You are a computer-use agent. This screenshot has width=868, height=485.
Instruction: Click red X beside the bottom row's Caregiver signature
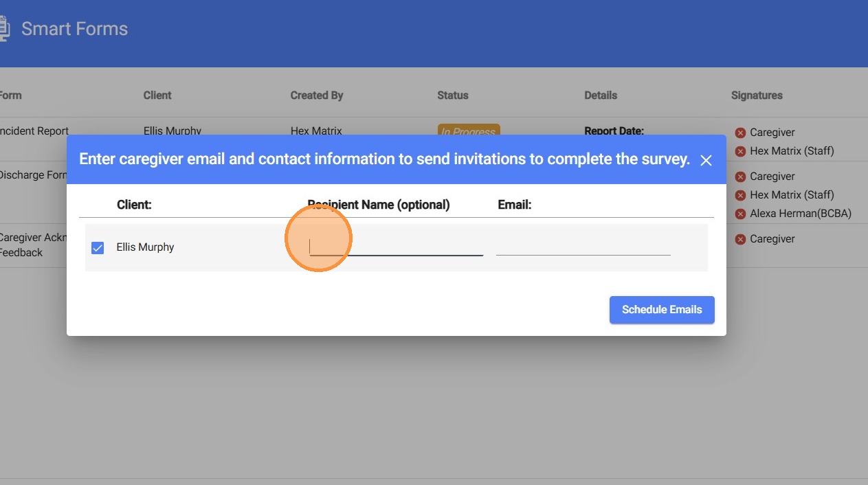click(740, 239)
